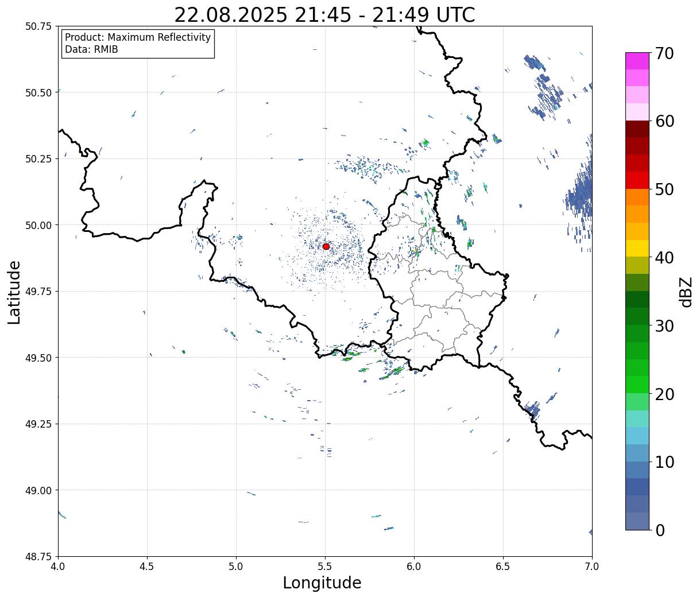
Task: Click the orange colorbar segment below 50
Action: (x=637, y=197)
